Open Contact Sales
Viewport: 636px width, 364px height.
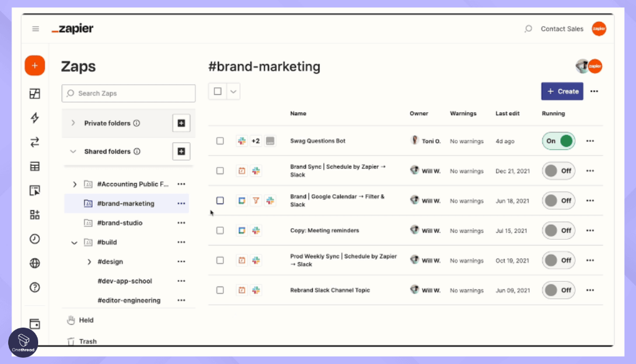561,28
